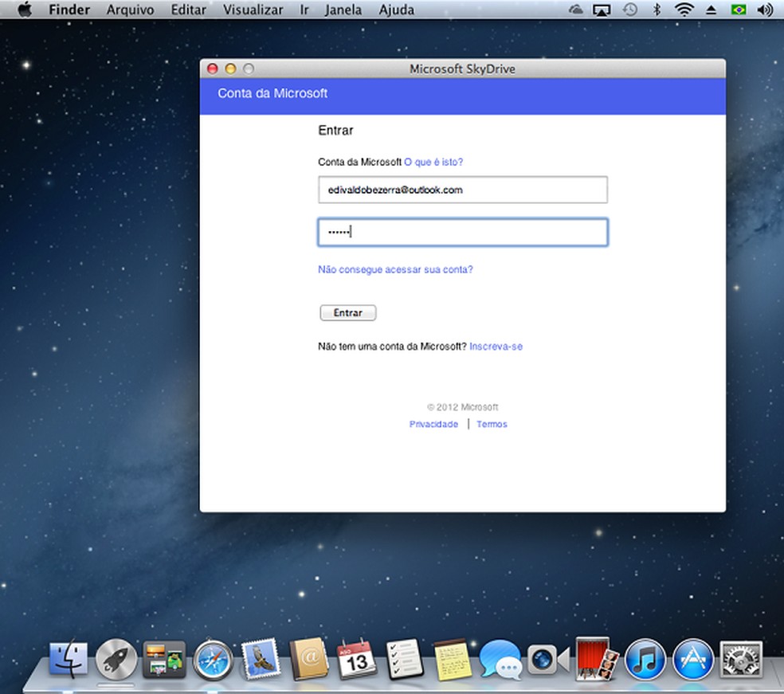Open the Bluetooth status menu

[x=657, y=10]
